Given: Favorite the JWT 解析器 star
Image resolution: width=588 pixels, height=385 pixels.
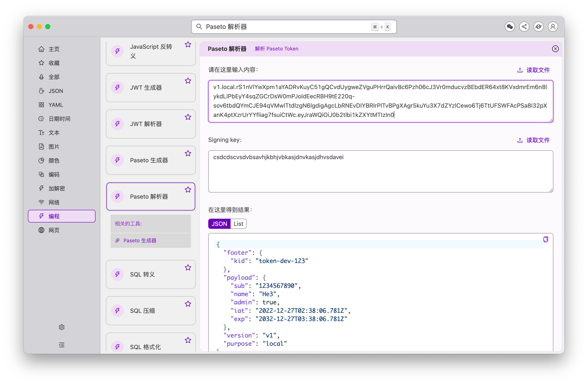Looking at the screenshot, I should click(x=188, y=117).
